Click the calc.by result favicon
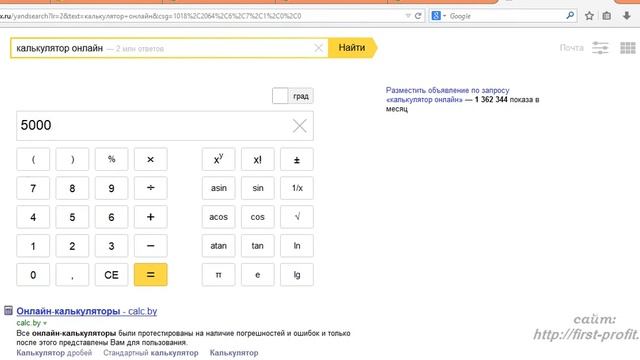 click(9, 311)
